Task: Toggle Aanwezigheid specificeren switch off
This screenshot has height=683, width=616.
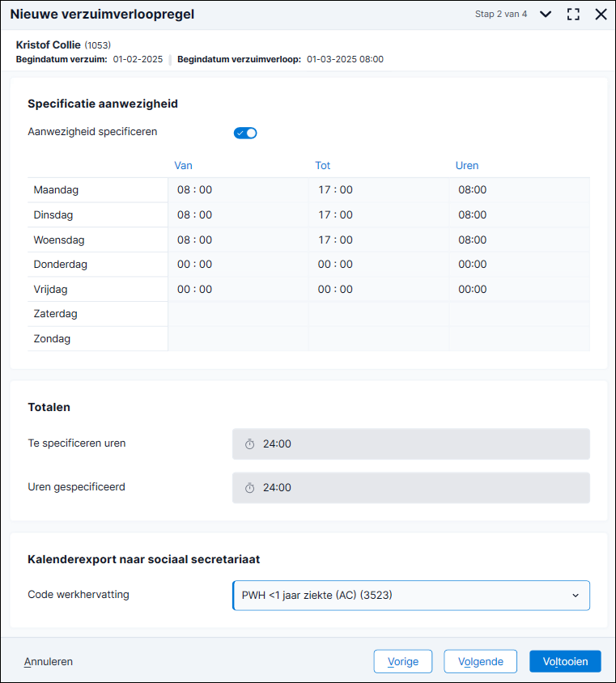Action: pos(245,133)
